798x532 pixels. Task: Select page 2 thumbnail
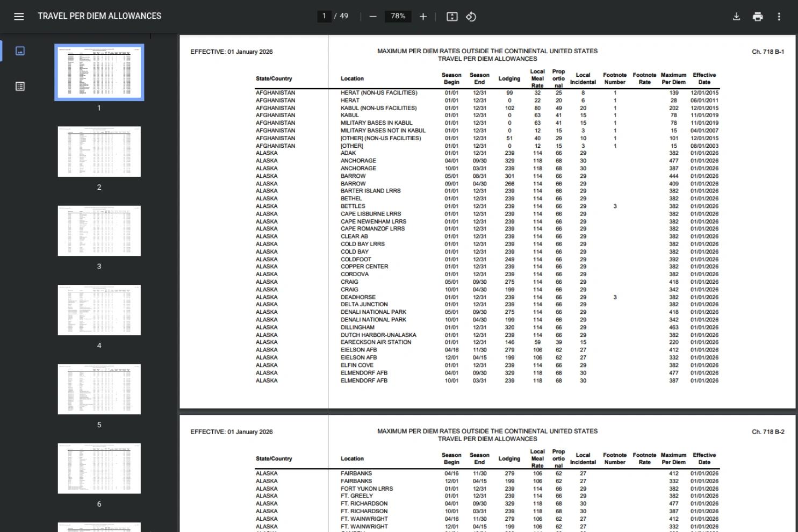(99, 152)
